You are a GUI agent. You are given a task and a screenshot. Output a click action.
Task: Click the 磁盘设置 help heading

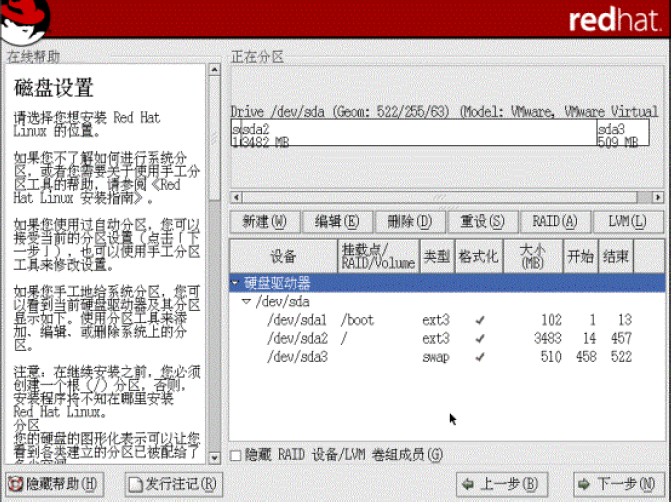[54, 88]
